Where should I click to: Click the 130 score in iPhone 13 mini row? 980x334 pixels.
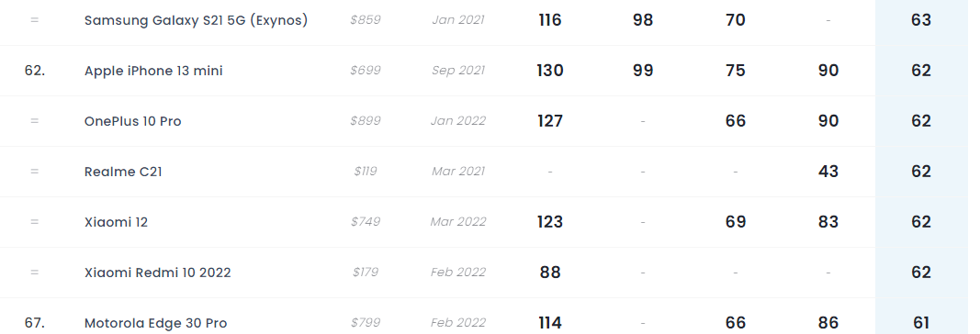click(549, 71)
